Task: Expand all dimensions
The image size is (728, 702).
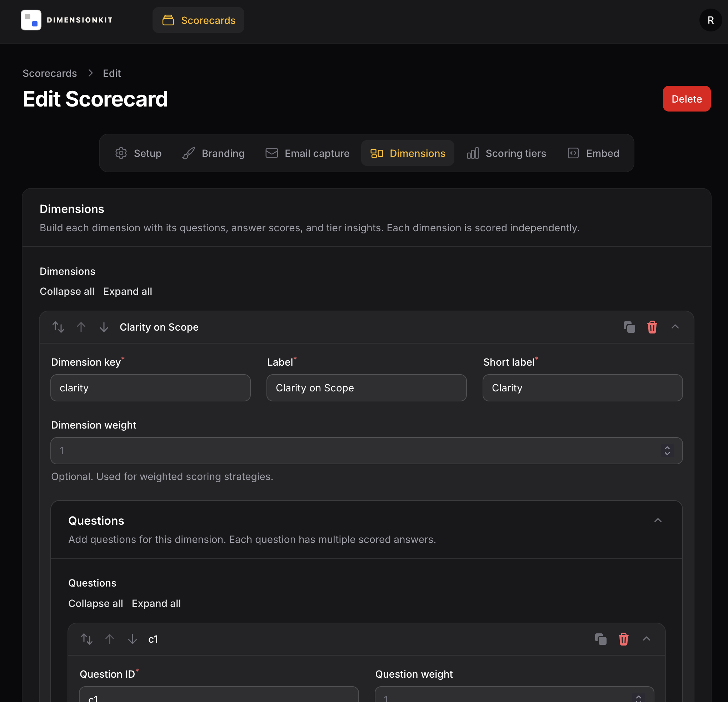Action: 128,291
